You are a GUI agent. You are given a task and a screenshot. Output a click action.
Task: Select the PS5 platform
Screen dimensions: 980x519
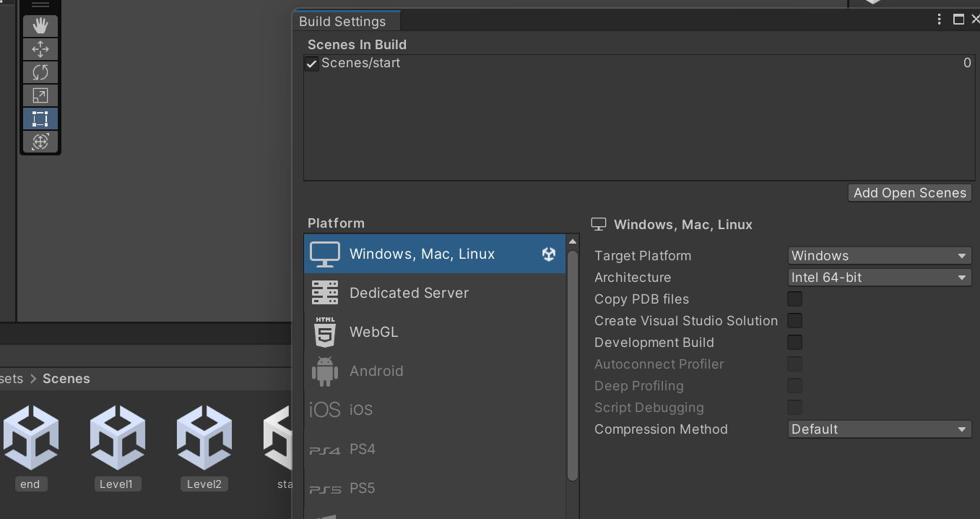coord(435,488)
